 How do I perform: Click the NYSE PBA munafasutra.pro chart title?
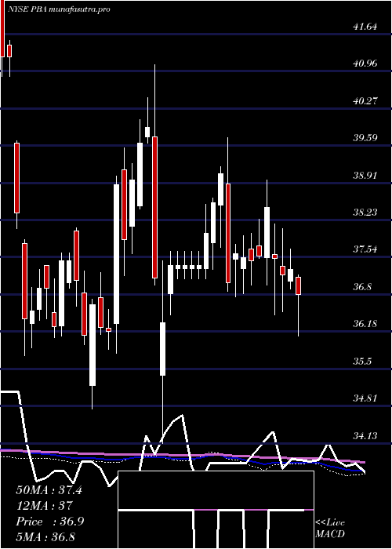[59, 9]
